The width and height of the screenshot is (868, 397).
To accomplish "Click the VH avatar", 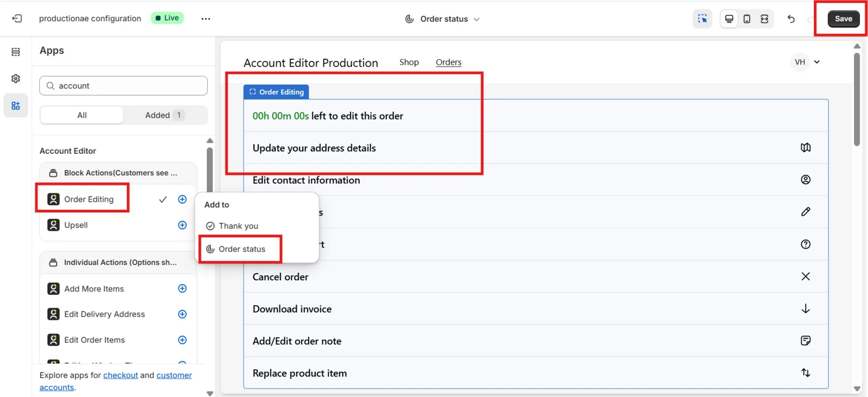I will coord(800,62).
